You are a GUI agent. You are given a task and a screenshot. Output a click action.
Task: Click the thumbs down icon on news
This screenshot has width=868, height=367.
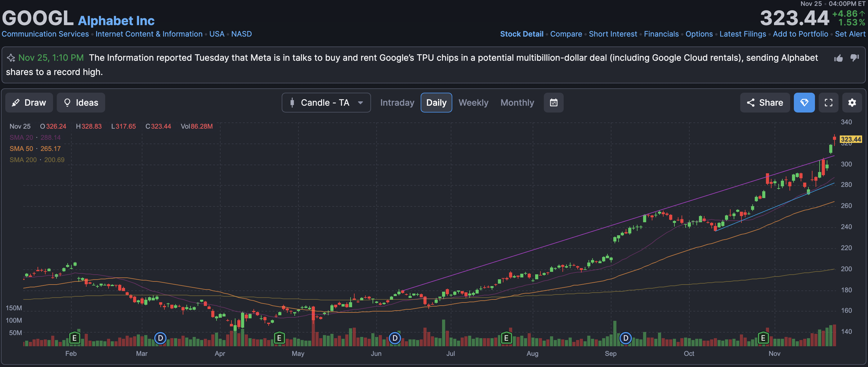coord(855,58)
